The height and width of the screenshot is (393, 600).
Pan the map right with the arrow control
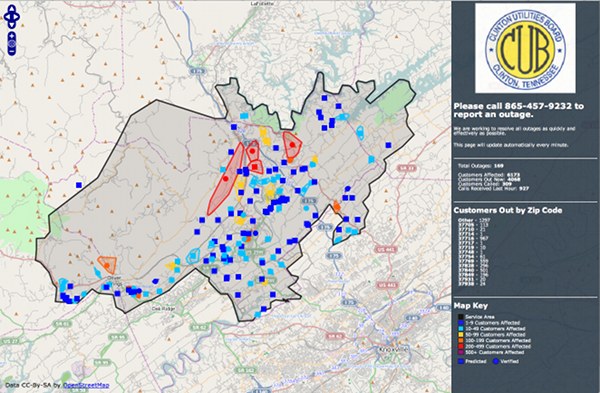coord(16,17)
